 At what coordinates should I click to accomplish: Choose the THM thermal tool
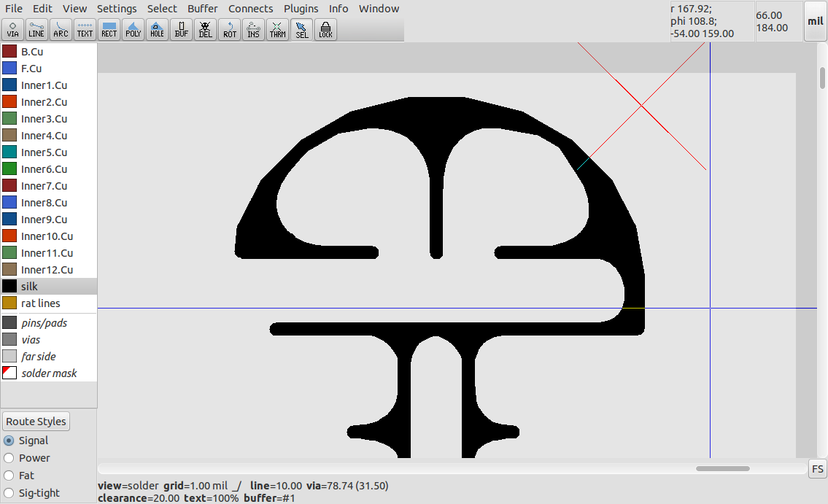(x=277, y=29)
